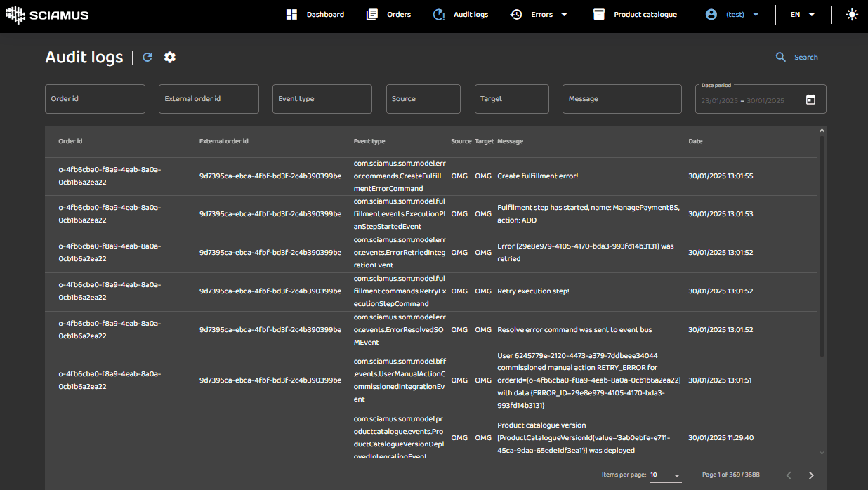The image size is (868, 490).
Task: Click the previous page arrow
Action: 789,475
